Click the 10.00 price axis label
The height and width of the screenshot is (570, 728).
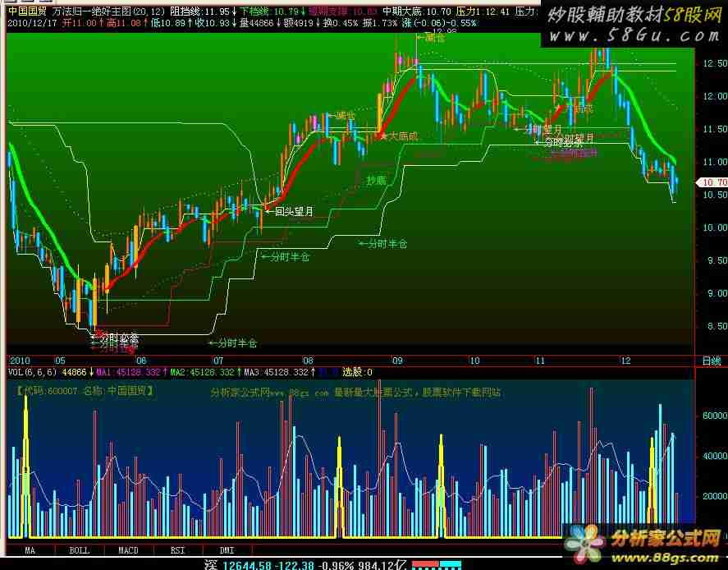point(715,228)
